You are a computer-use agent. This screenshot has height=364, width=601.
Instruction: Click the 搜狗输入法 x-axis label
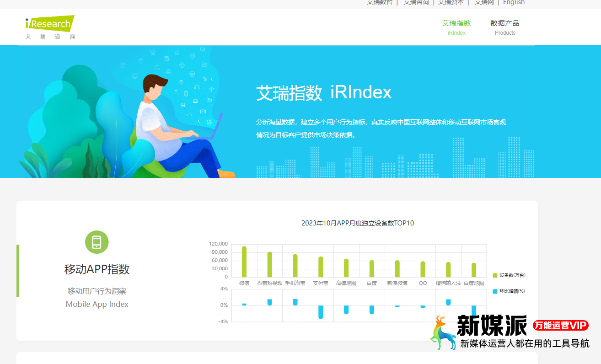448,283
